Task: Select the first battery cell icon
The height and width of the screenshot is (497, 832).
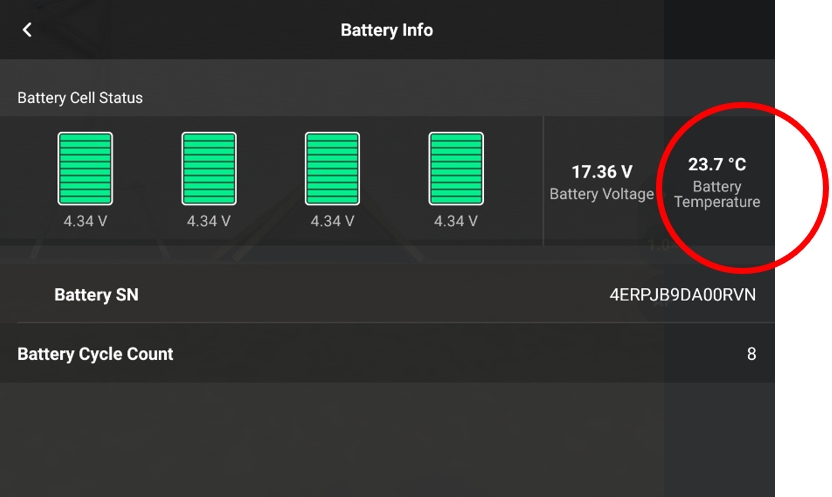Action: [x=85, y=169]
